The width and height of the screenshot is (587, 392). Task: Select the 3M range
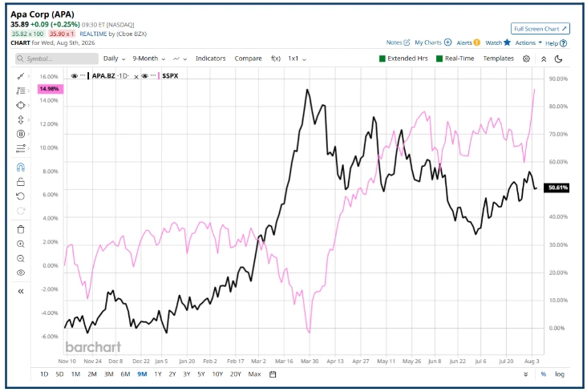tap(108, 374)
